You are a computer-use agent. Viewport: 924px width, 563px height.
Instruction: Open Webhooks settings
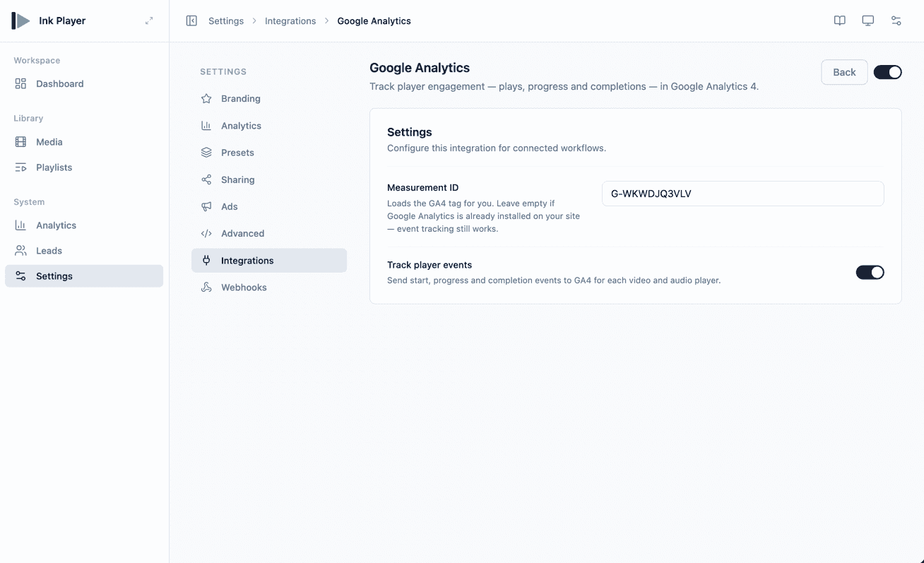click(x=269, y=288)
